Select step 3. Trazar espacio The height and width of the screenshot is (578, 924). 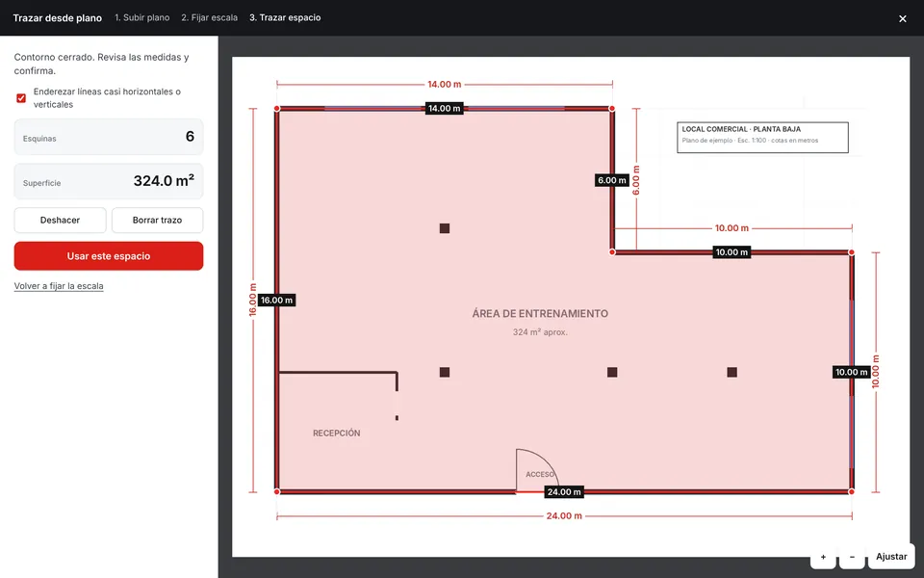(x=285, y=17)
